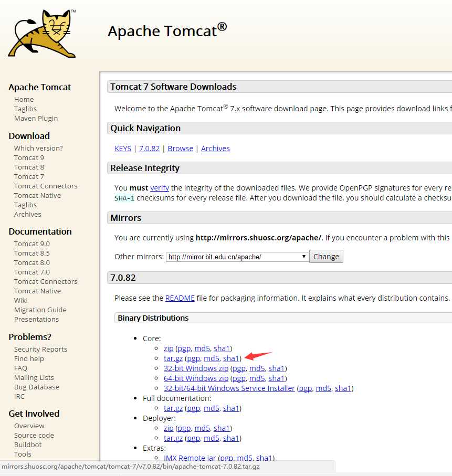Open md5 for Deployer zip

click(x=202, y=428)
